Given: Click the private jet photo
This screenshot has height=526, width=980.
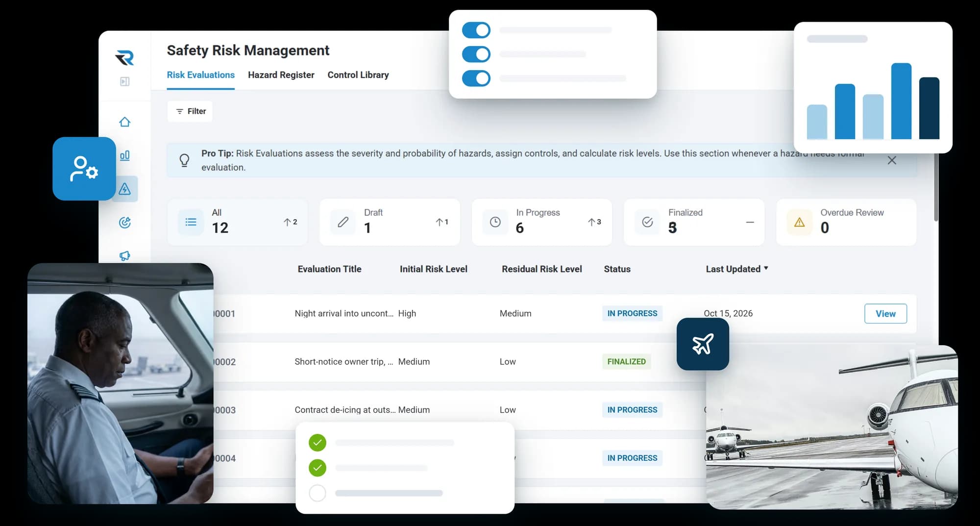Looking at the screenshot, I should 832,426.
